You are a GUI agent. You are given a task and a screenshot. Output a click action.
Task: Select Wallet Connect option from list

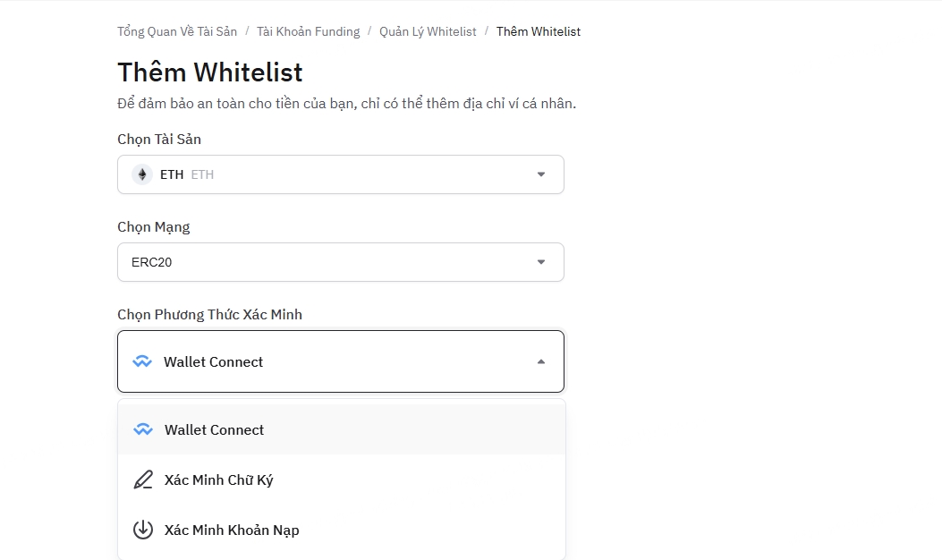[341, 429]
